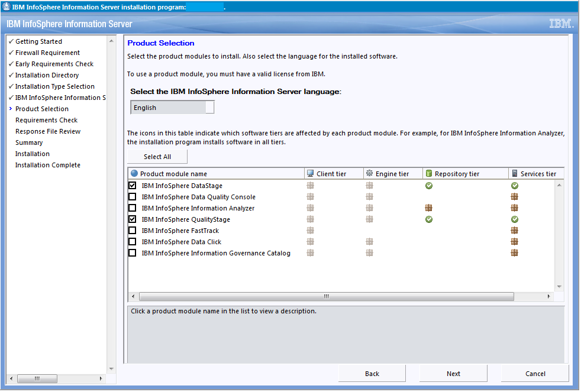
Task: Click DataStage's Engine tier package icon
Action: click(369, 186)
